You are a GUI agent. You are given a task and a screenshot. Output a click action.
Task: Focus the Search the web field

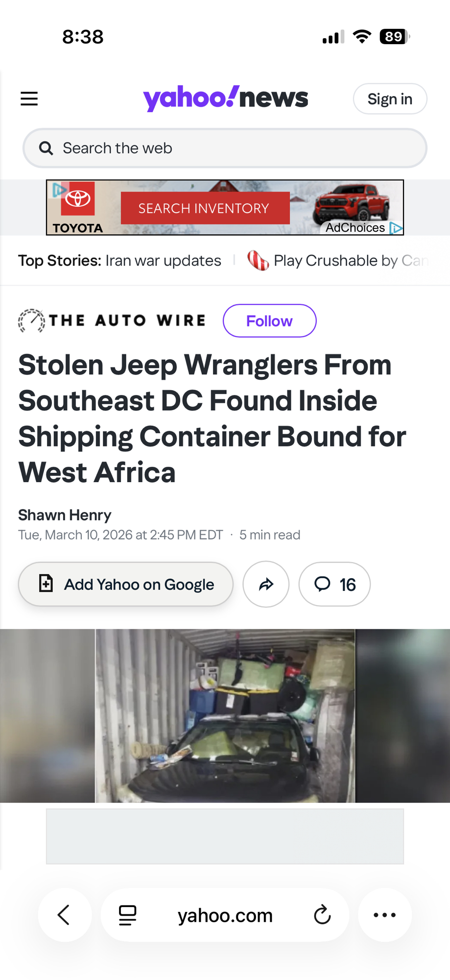tap(225, 148)
